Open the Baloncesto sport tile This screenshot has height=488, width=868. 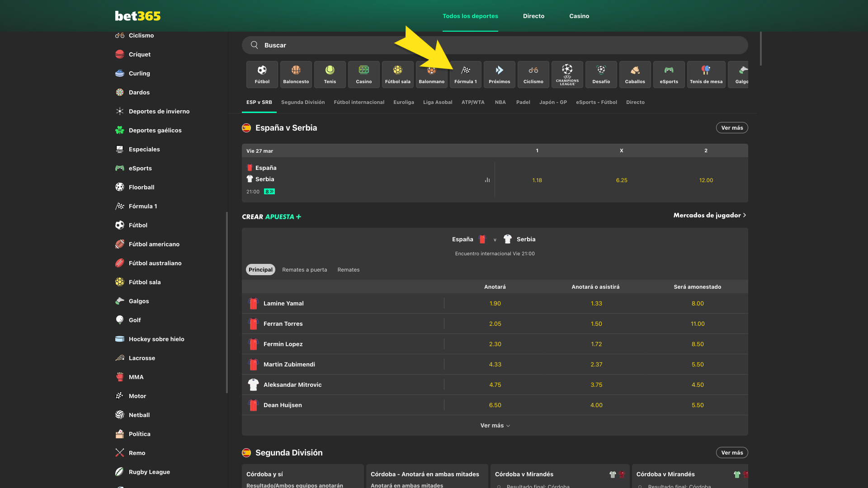[296, 75]
